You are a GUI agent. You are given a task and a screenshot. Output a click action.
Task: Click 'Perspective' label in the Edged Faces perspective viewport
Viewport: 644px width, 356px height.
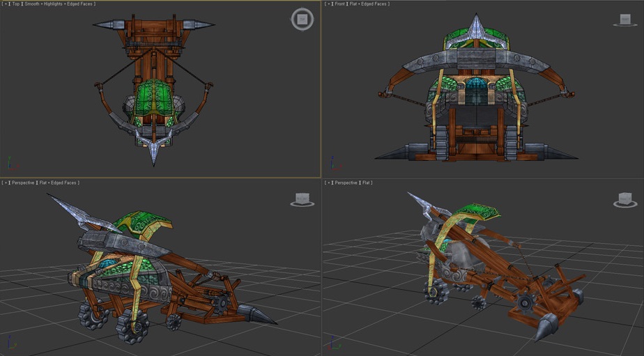pyautogui.click(x=23, y=183)
